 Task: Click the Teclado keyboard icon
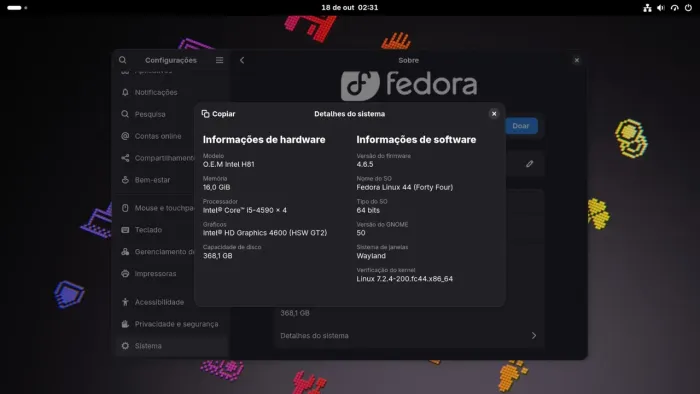125,230
